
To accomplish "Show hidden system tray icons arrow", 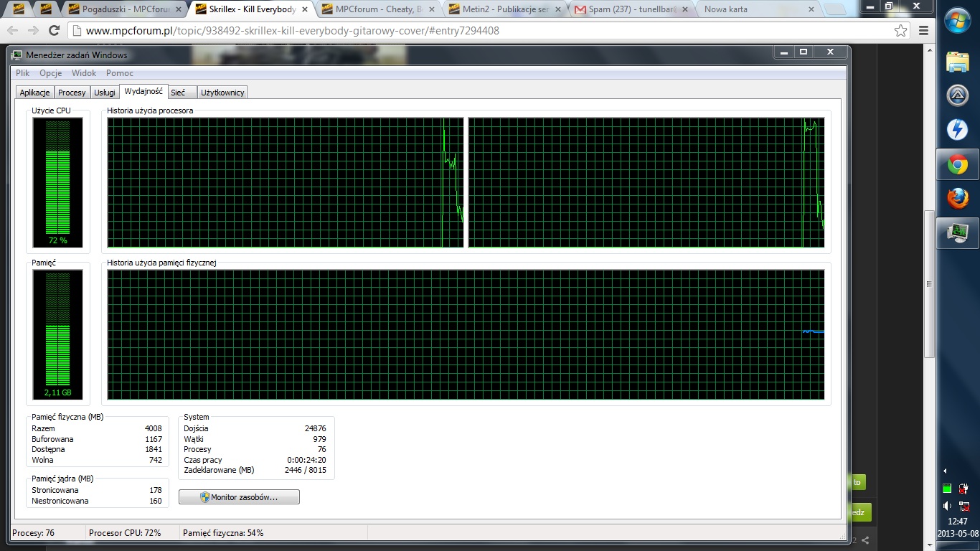I will (946, 471).
